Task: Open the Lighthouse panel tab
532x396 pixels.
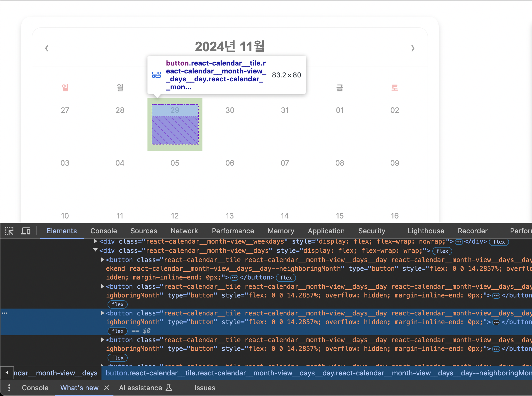Action: click(426, 231)
